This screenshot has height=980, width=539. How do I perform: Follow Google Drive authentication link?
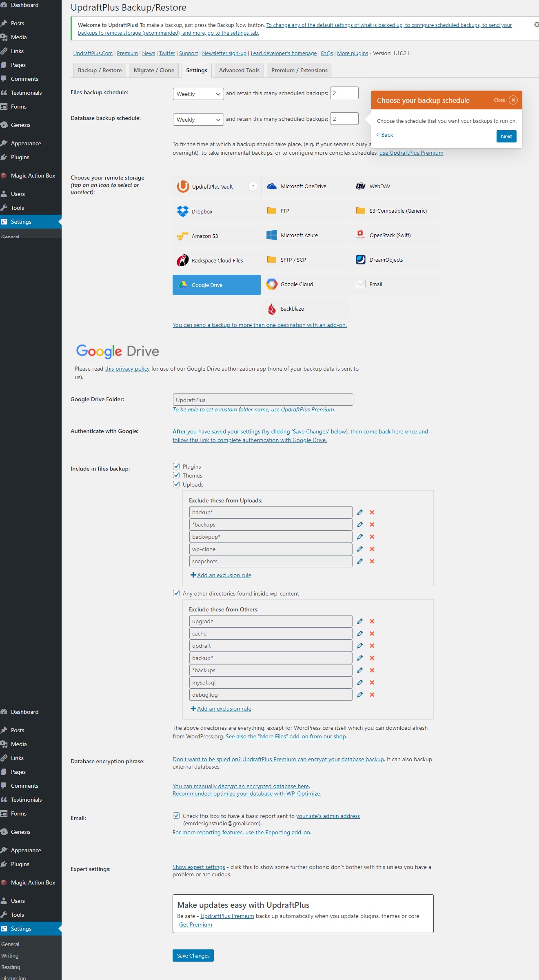[x=300, y=436]
